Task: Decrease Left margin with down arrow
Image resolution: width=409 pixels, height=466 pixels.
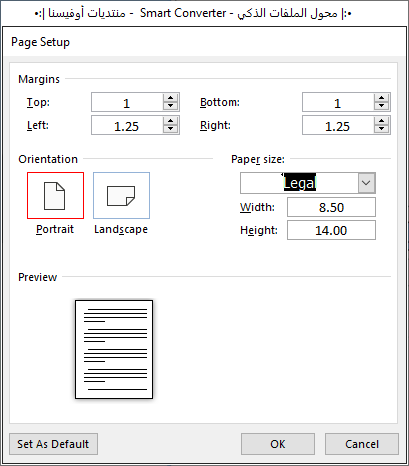Action: tap(171, 129)
